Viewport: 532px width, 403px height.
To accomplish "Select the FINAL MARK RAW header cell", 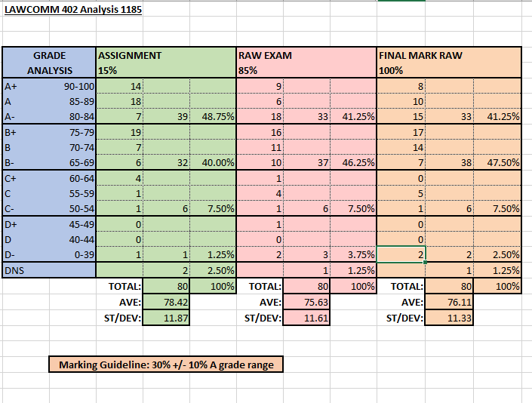I will pos(448,63).
